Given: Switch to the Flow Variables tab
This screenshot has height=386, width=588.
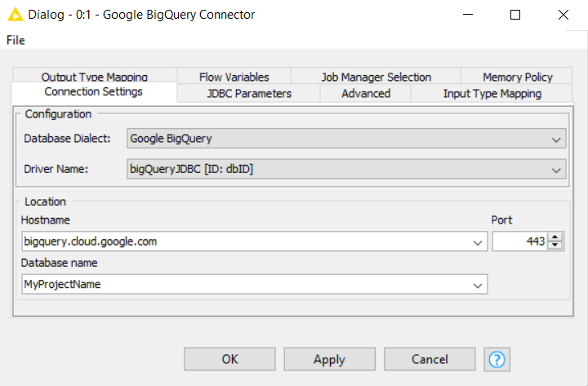Looking at the screenshot, I should (x=234, y=76).
